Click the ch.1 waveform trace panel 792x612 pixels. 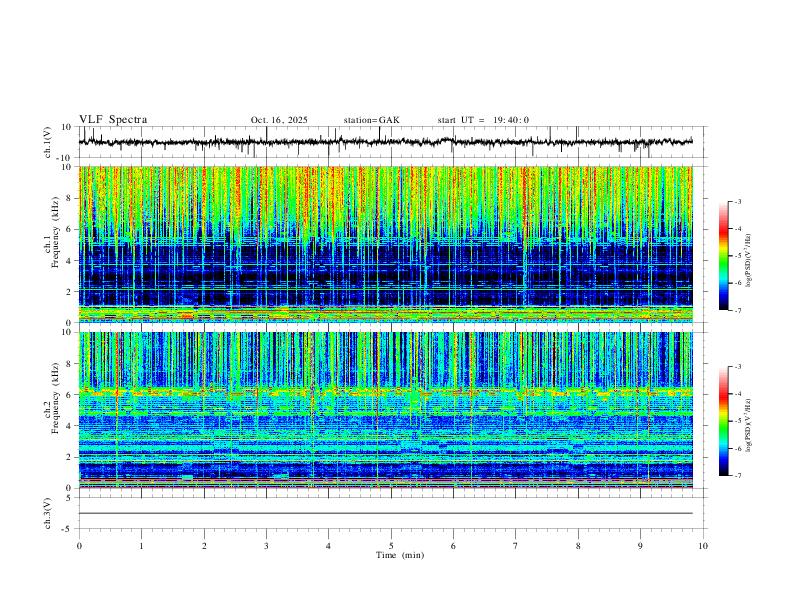[x=393, y=142]
